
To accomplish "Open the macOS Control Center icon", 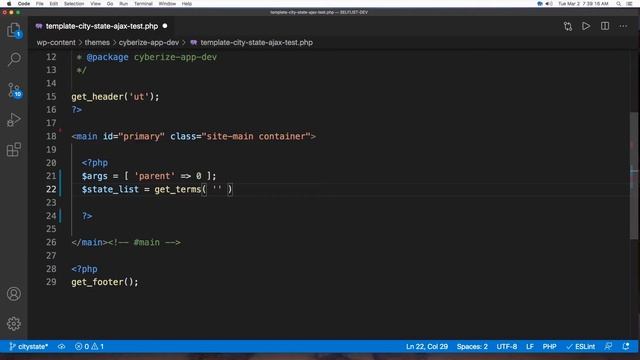I will (629, 4).
